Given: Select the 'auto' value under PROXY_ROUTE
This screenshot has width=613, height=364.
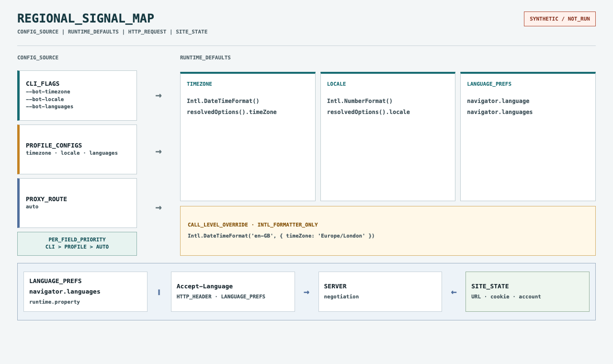Looking at the screenshot, I should tap(32, 206).
